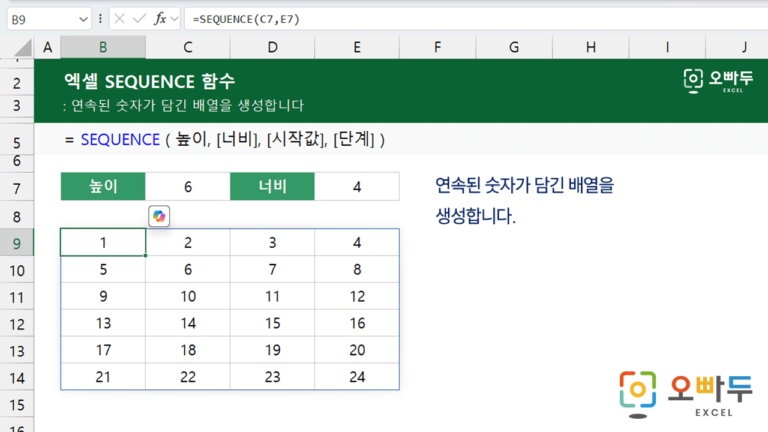The width and height of the screenshot is (768, 432).
Task: Click the cell containing 7
Action: [272, 269]
